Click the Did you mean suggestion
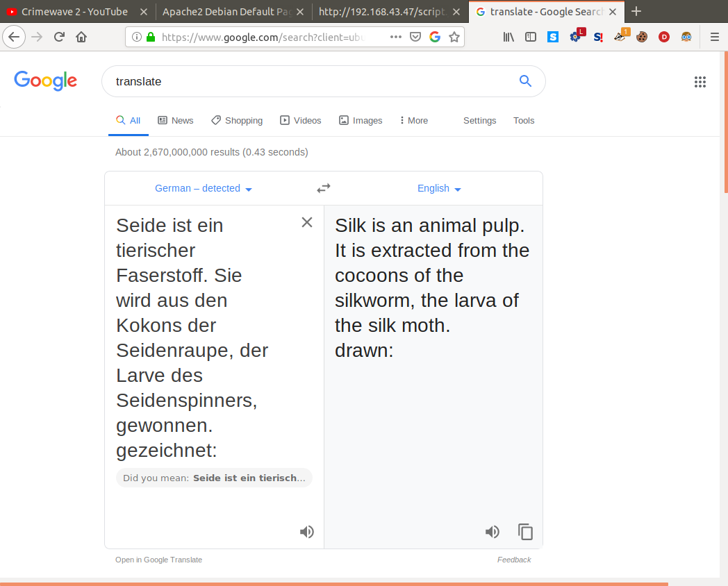728x586 pixels. (x=214, y=478)
